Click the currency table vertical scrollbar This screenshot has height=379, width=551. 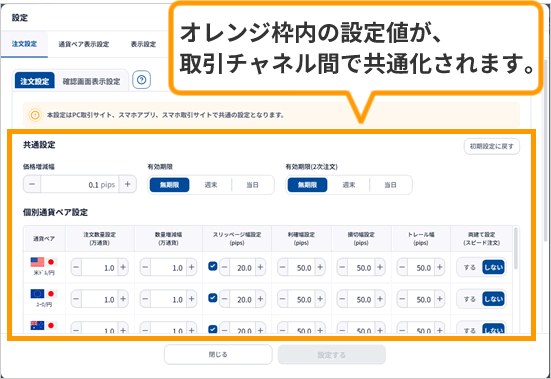click(516, 248)
